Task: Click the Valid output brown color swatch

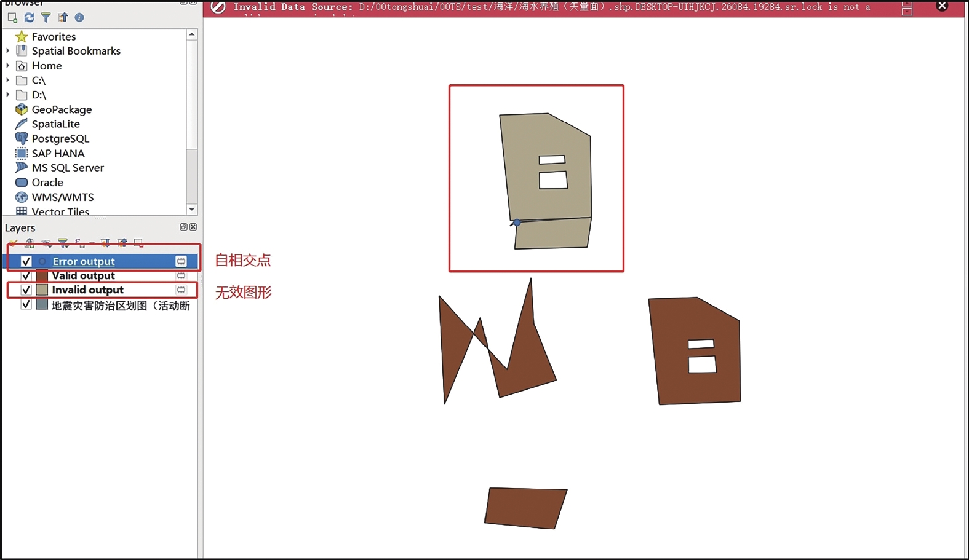Action: tap(42, 275)
